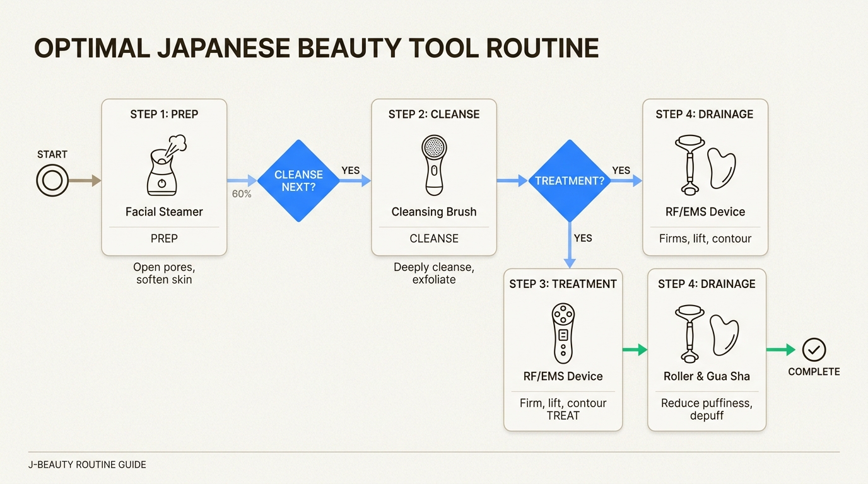Click the title OPTIMAL JAPANESE BEAUTY TOOL ROUTINE
868x484 pixels.
tap(316, 49)
